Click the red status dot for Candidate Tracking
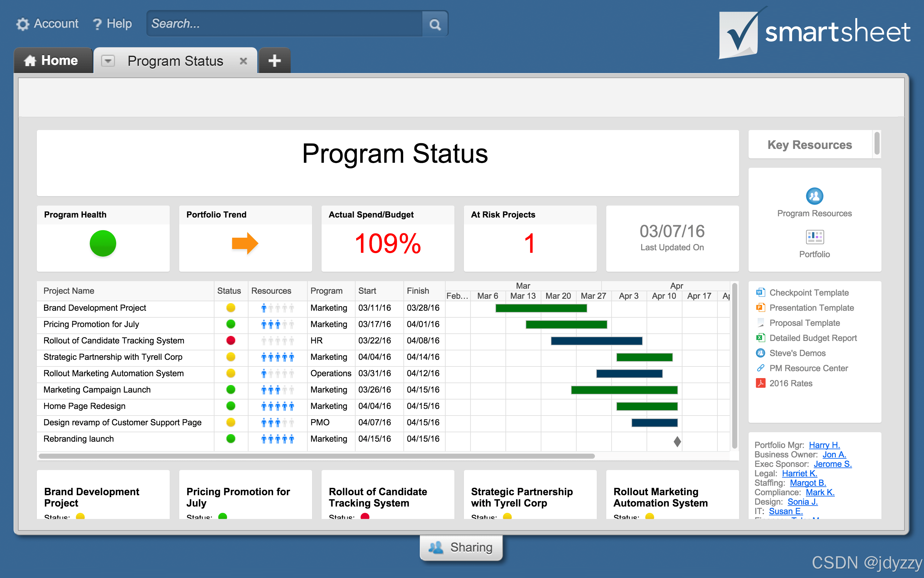The width and height of the screenshot is (924, 578). [x=231, y=340]
